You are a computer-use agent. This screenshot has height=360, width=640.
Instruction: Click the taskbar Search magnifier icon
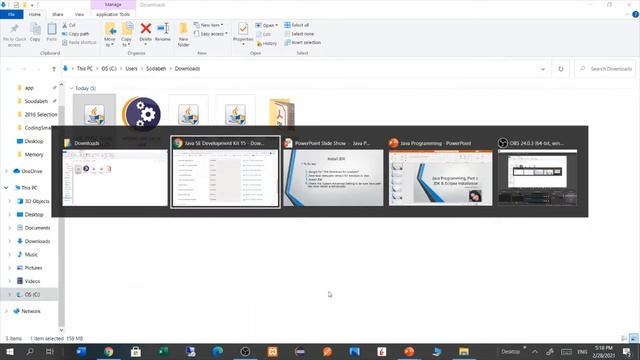[x=30, y=352]
